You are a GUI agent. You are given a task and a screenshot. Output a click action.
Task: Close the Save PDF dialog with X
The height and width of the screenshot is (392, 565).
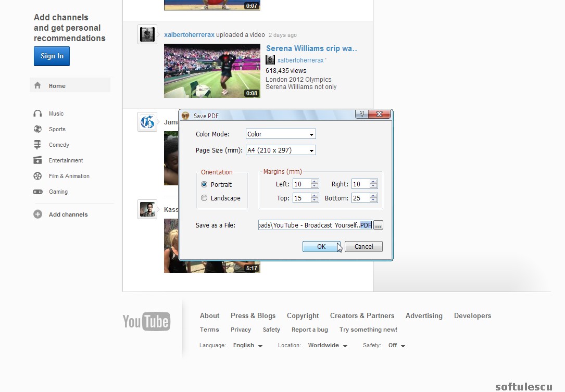pyautogui.click(x=379, y=114)
